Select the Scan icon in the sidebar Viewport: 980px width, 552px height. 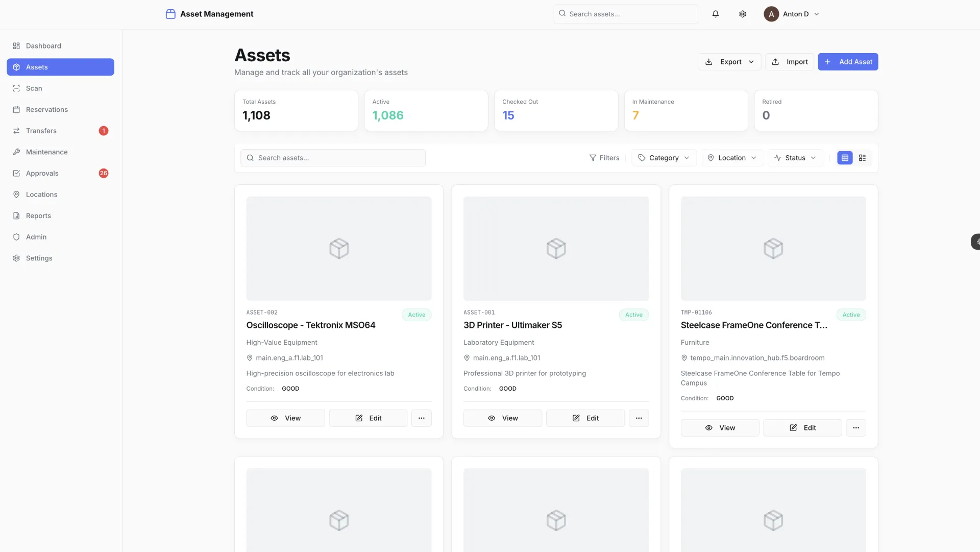point(16,88)
